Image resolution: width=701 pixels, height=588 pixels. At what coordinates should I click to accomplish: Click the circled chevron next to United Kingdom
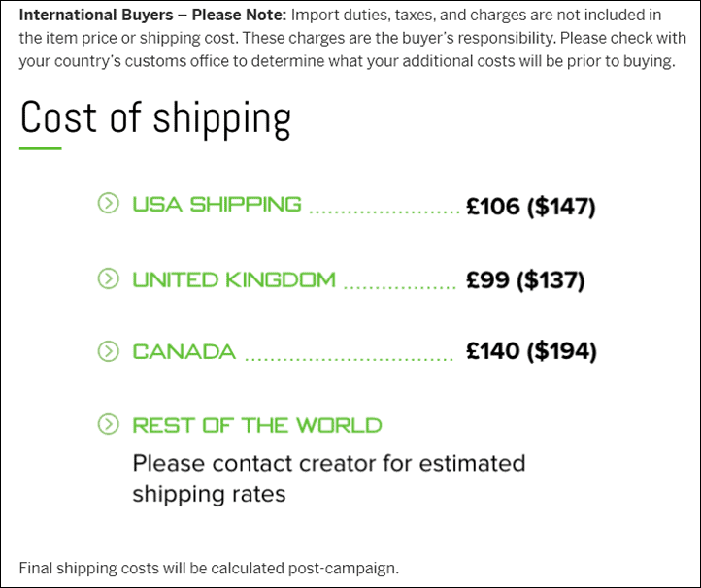tap(108, 278)
